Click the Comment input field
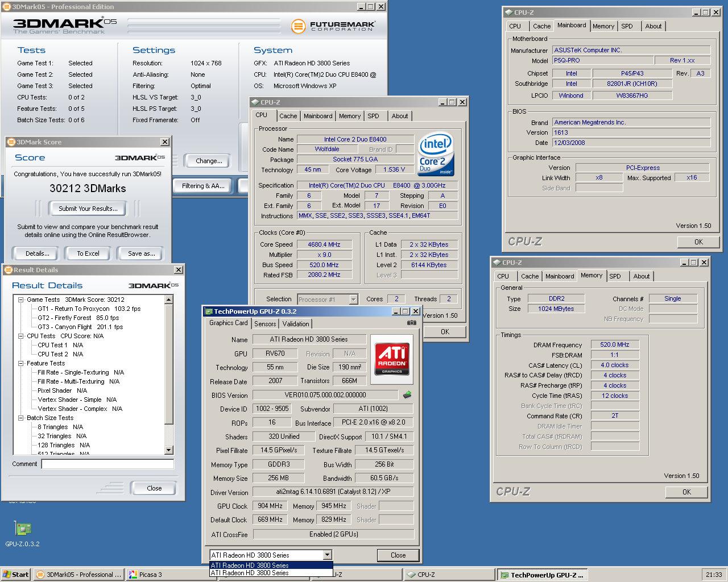 (107, 464)
